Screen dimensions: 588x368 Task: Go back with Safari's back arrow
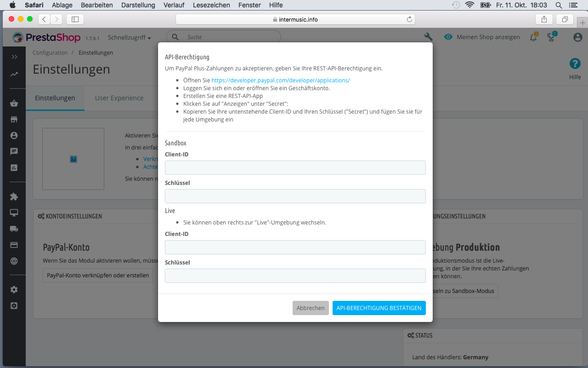(44, 19)
